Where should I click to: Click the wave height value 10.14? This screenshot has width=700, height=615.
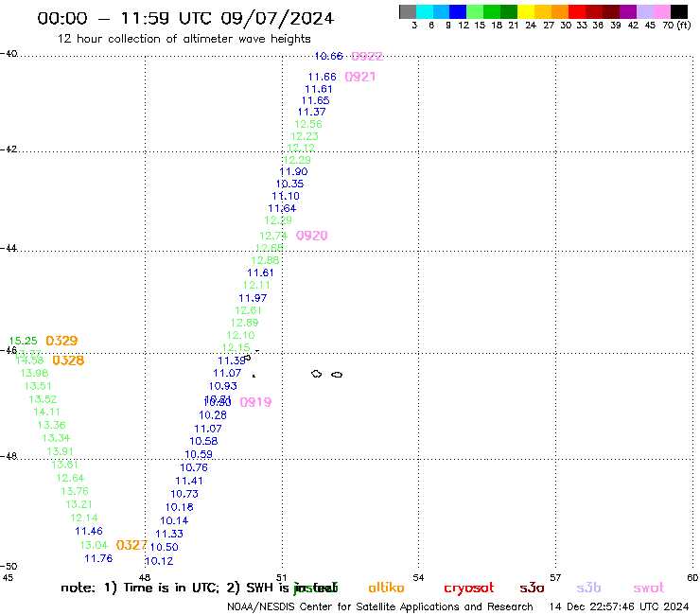pos(174,520)
